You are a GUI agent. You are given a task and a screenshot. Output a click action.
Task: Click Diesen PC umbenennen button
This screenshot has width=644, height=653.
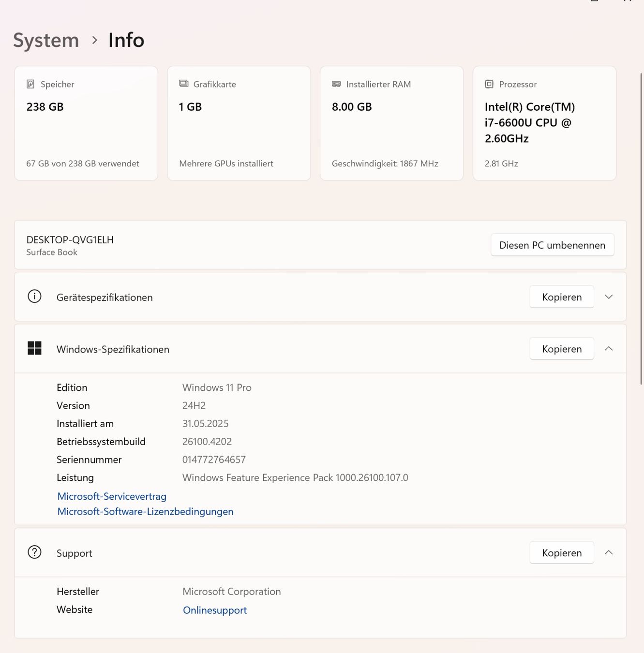[553, 245]
